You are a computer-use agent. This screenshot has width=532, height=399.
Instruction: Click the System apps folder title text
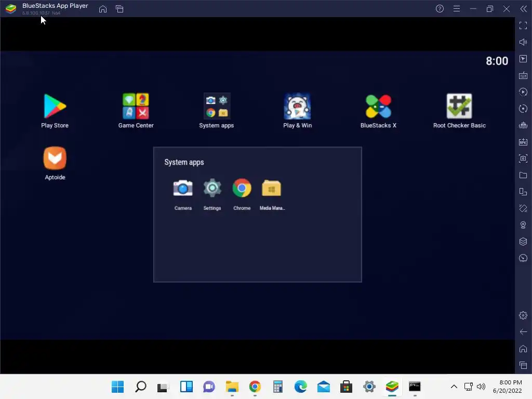[x=184, y=162]
